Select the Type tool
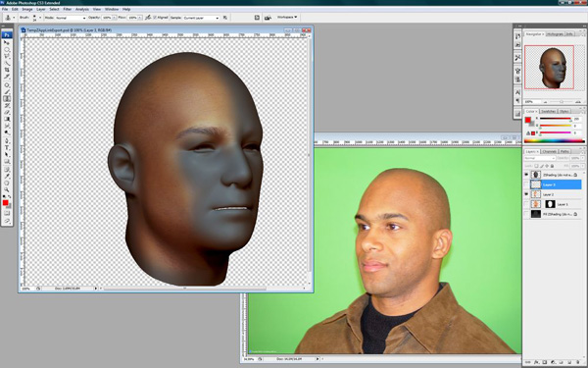 (7, 148)
